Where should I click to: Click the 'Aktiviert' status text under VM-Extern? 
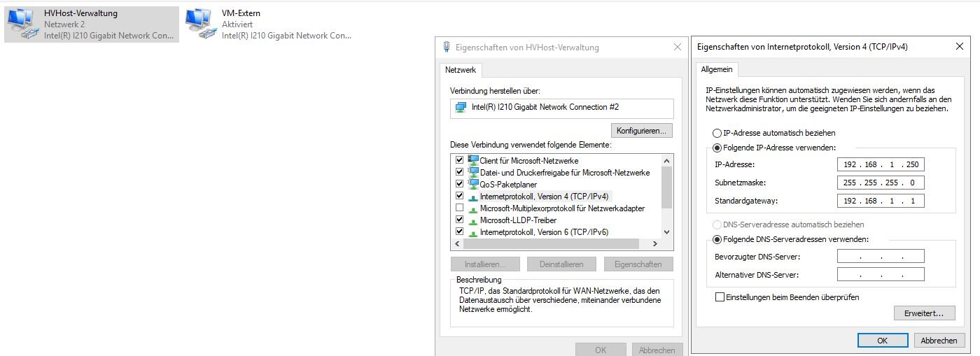pos(237,24)
